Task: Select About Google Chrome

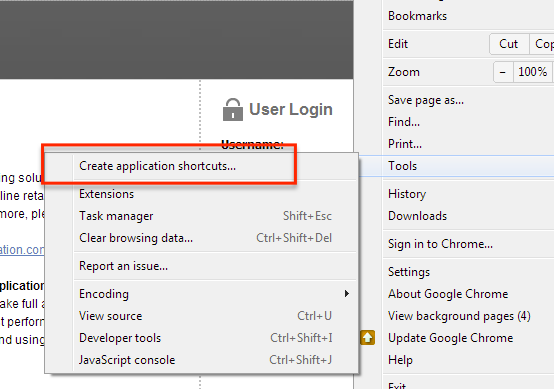Action: pyautogui.click(x=468, y=294)
